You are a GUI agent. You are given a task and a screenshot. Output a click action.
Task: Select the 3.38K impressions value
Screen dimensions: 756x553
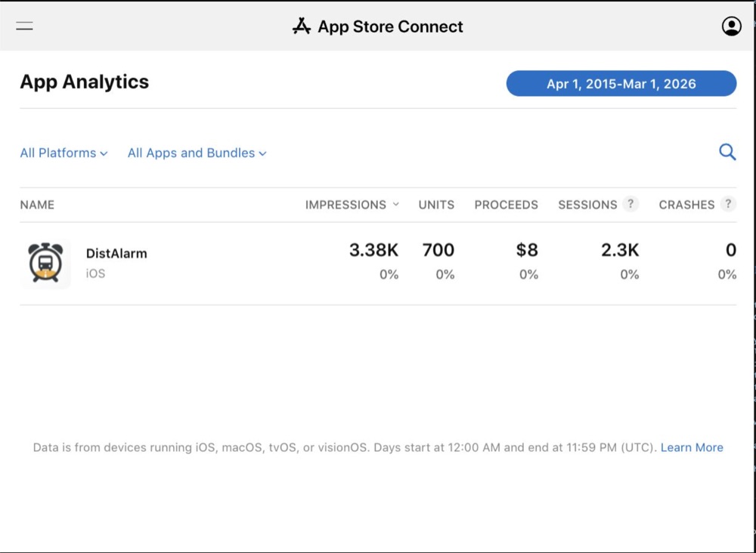coord(374,250)
